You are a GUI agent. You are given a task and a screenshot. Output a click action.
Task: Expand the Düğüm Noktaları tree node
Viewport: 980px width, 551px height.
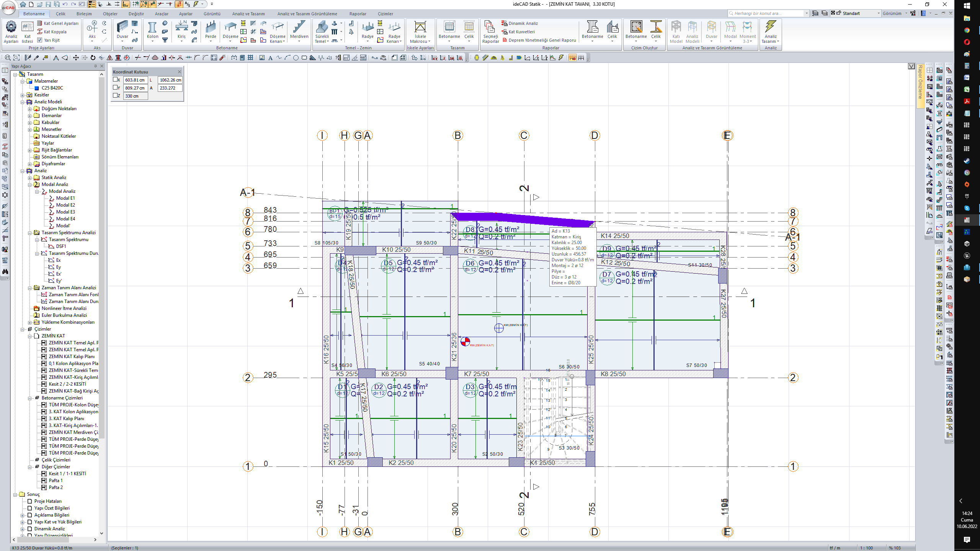point(29,109)
